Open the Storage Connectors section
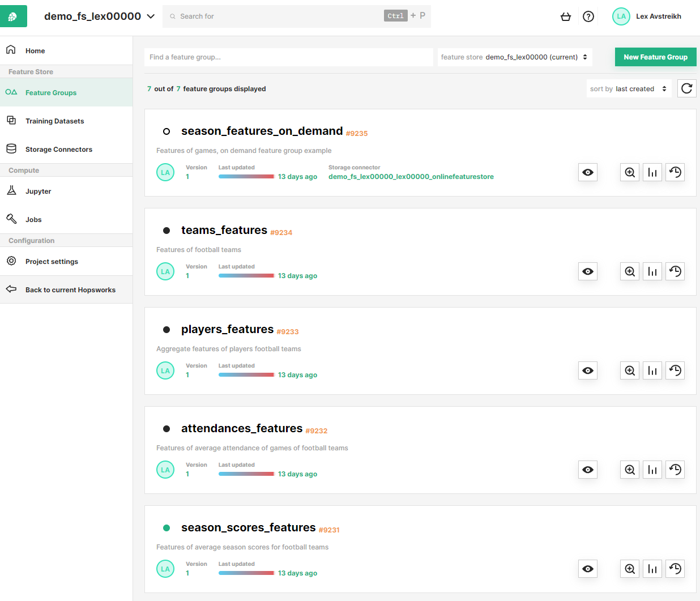 click(59, 149)
